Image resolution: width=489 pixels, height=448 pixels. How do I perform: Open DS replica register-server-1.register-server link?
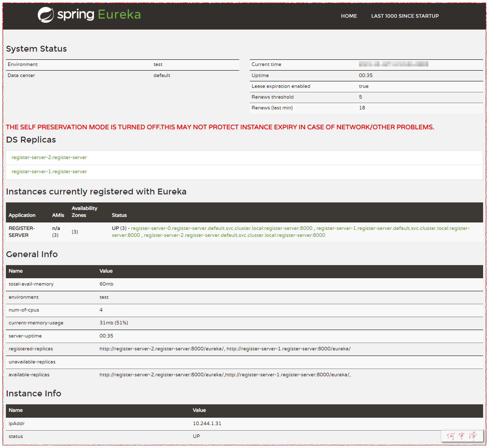[49, 171]
